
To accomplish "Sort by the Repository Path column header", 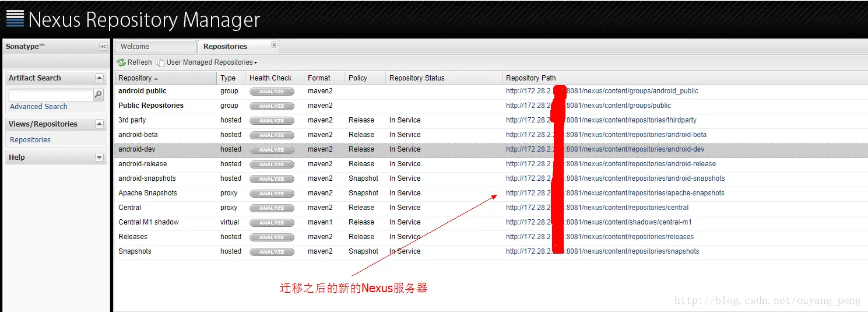I will point(685,78).
